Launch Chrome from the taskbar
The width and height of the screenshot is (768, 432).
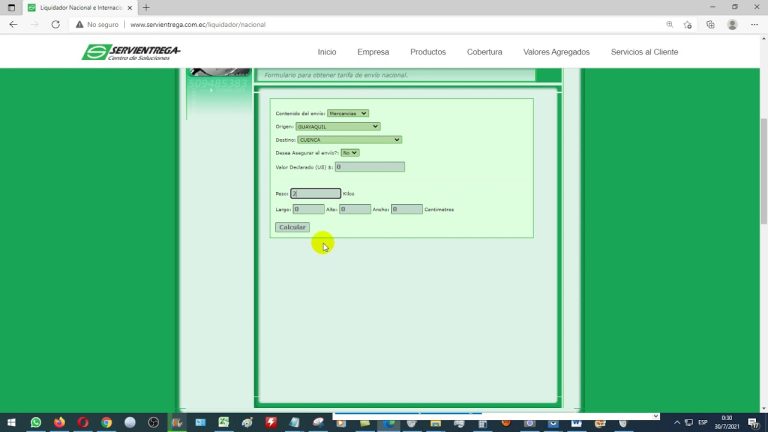[106, 423]
